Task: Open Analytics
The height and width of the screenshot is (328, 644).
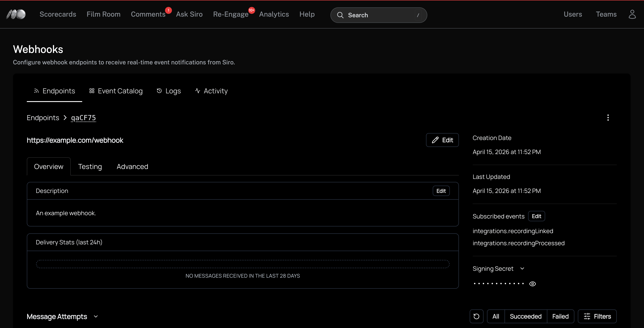Action: [274, 14]
